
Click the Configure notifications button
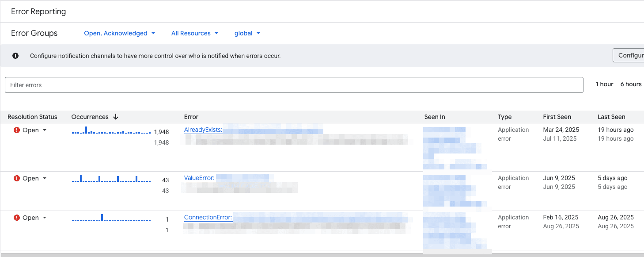[629, 55]
